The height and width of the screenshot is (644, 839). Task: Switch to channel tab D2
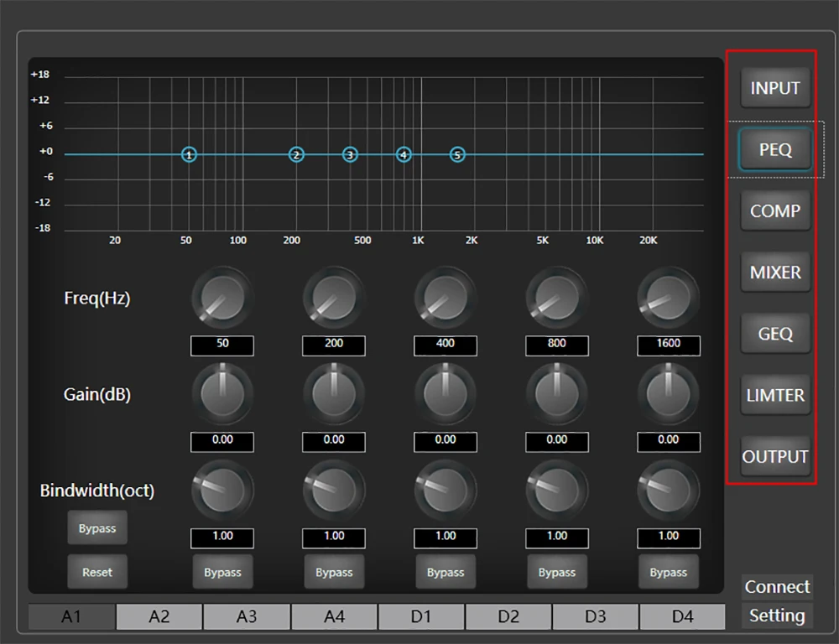(x=508, y=616)
